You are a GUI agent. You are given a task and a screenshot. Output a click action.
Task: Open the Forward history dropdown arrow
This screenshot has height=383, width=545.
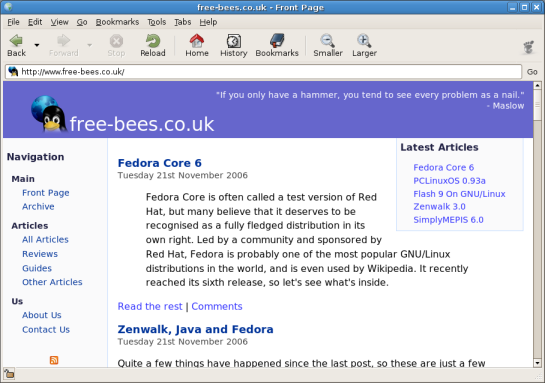click(89, 45)
